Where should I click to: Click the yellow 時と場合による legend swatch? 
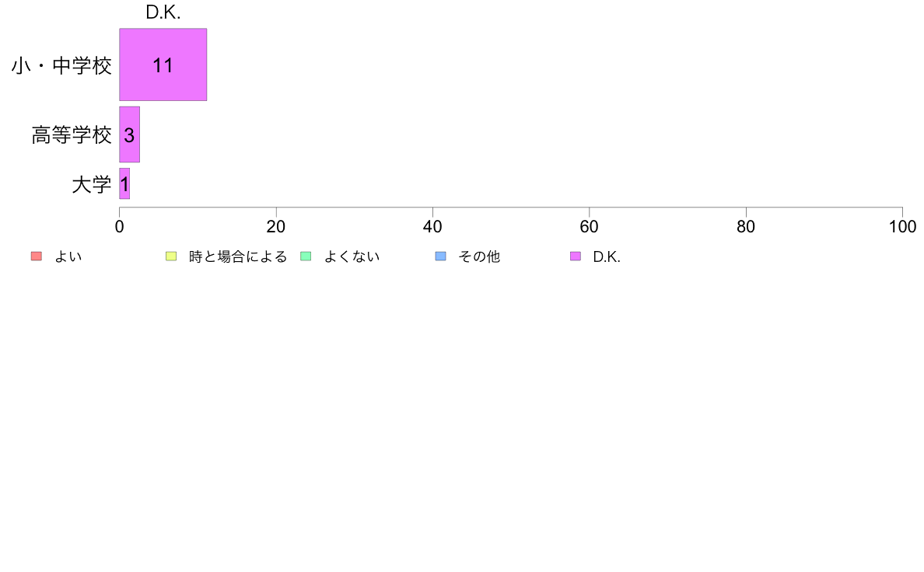[x=171, y=256]
